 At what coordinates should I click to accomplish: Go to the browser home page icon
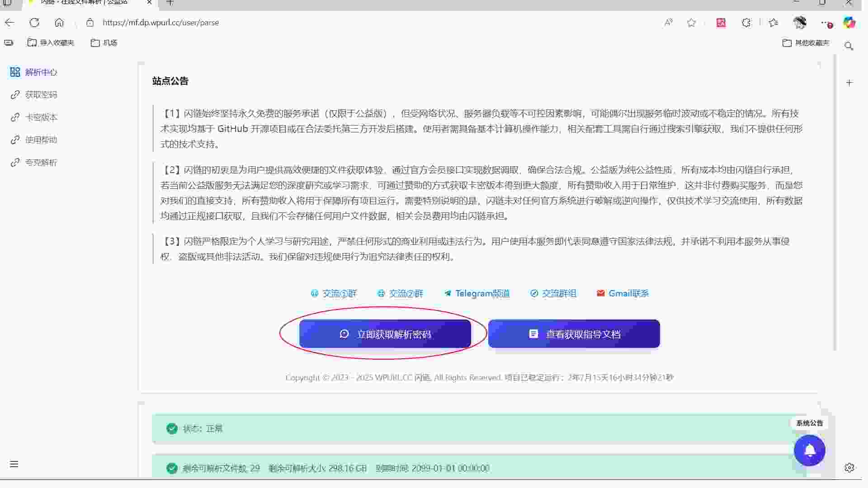(59, 23)
